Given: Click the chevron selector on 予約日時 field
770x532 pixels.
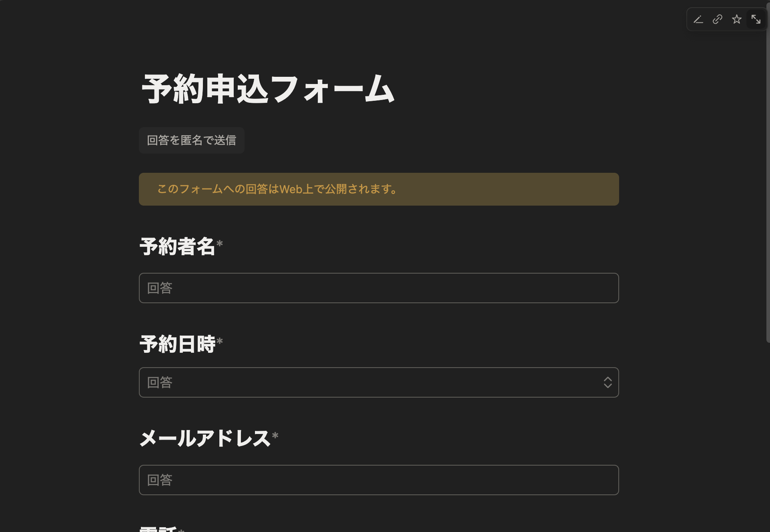Looking at the screenshot, I should (x=608, y=382).
